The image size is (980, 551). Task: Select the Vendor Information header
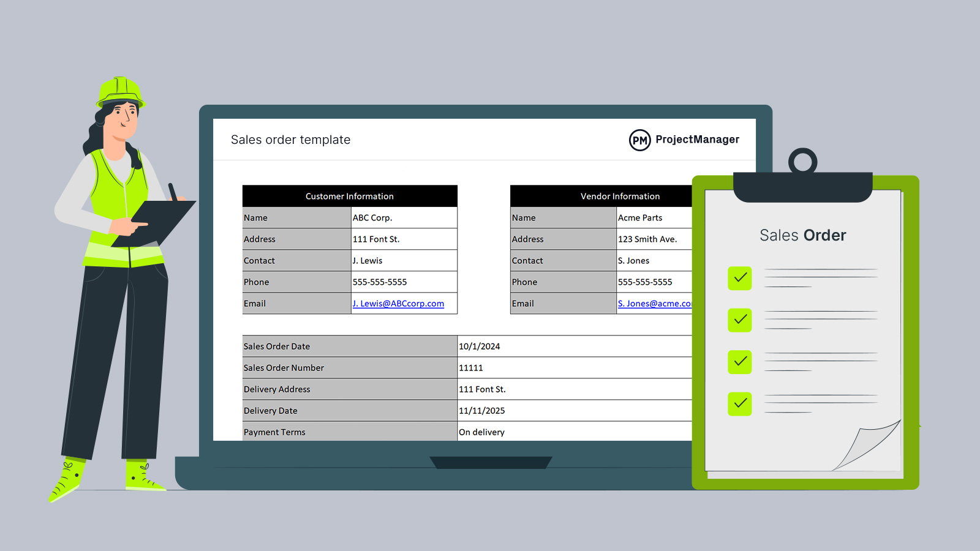(619, 197)
